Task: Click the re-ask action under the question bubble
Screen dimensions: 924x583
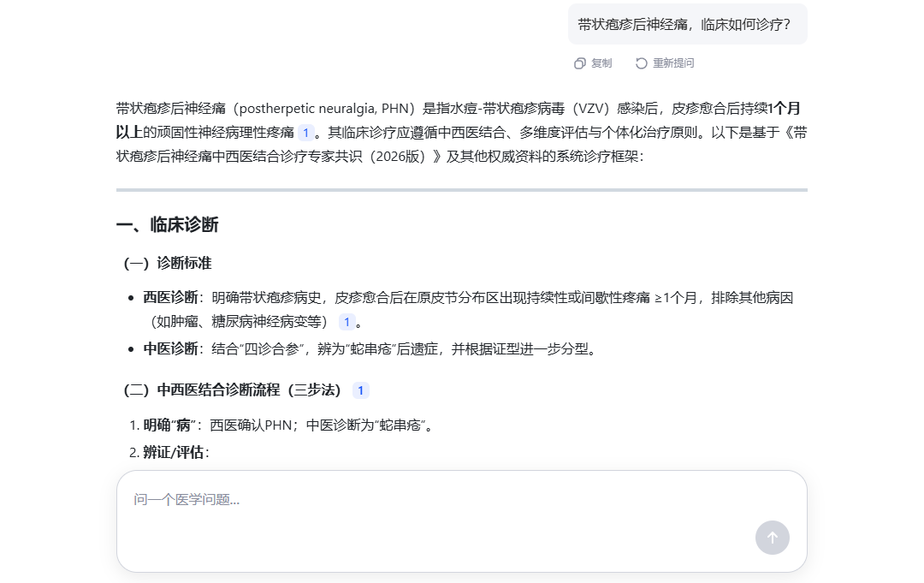Action: 665,62
